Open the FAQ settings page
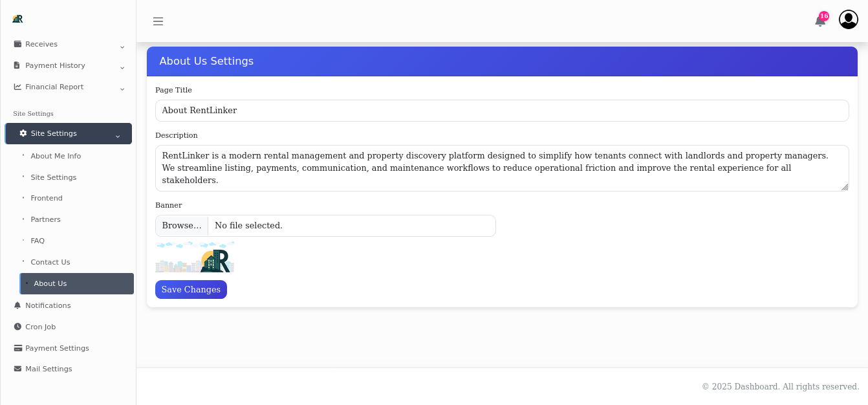This screenshot has height=405, width=868. 38,241
